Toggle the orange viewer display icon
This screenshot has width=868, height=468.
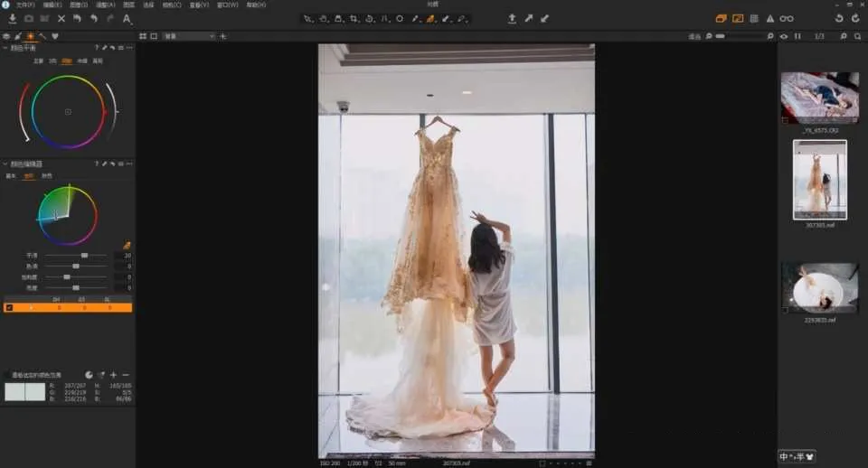pyautogui.click(x=738, y=19)
